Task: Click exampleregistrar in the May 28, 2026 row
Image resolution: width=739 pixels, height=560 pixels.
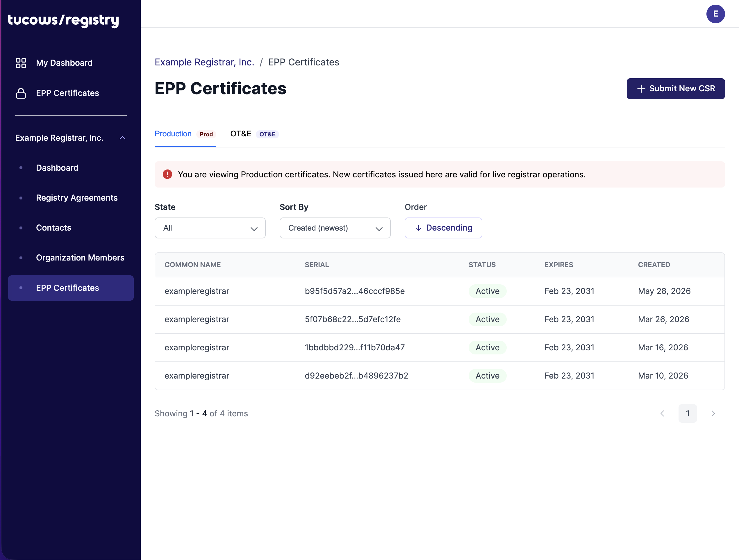Action: (x=197, y=291)
